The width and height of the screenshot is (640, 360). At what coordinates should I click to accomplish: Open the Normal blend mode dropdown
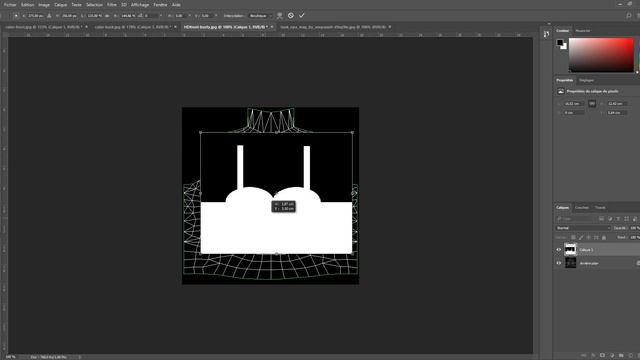pyautogui.click(x=583, y=228)
